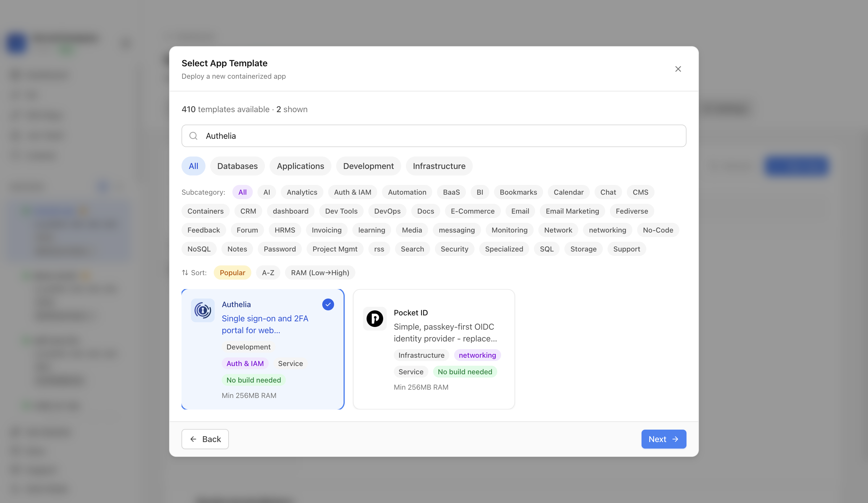
Task: Filter by E-Commerce subcategory
Action: coord(472,211)
